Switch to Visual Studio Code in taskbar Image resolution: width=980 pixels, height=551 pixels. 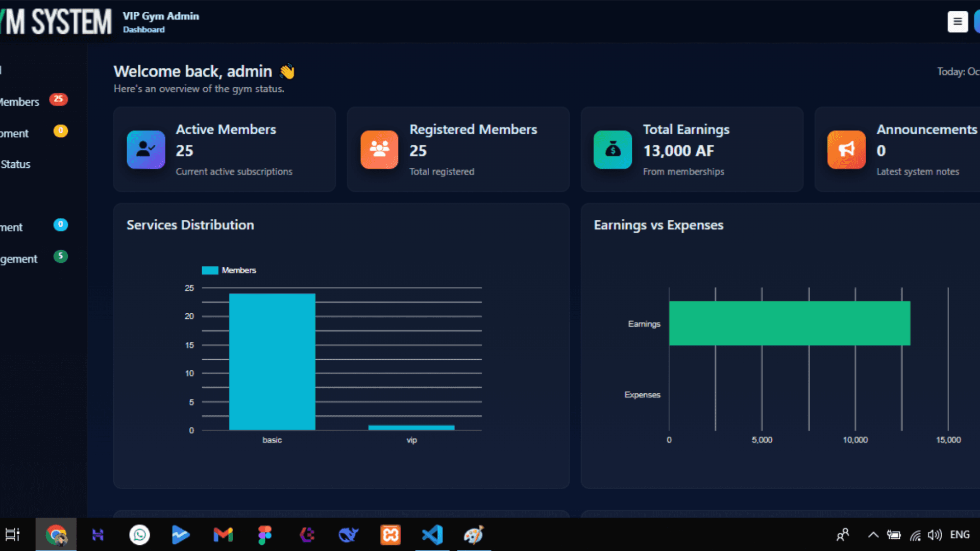pos(432,535)
